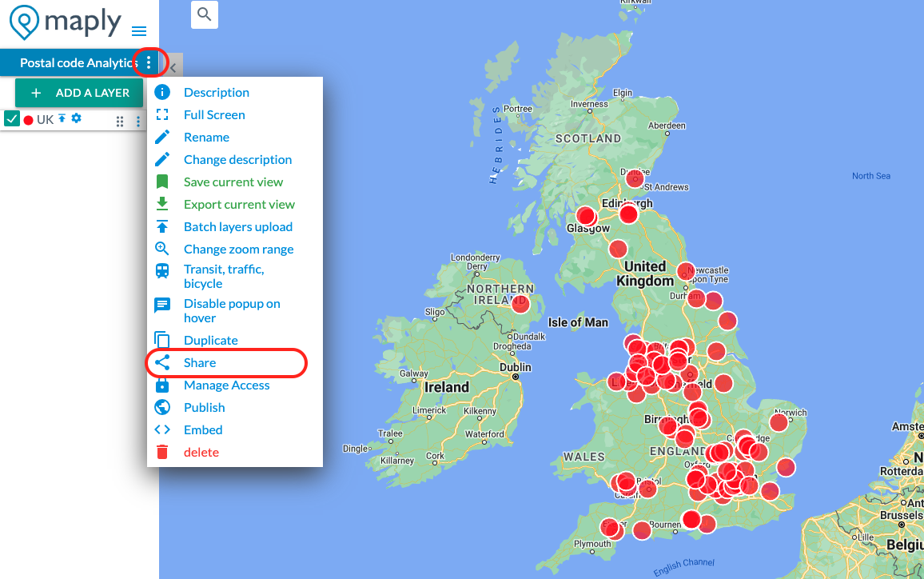This screenshot has width=924, height=579.
Task: Click the red marker near Edinburgh
Action: [x=629, y=214]
